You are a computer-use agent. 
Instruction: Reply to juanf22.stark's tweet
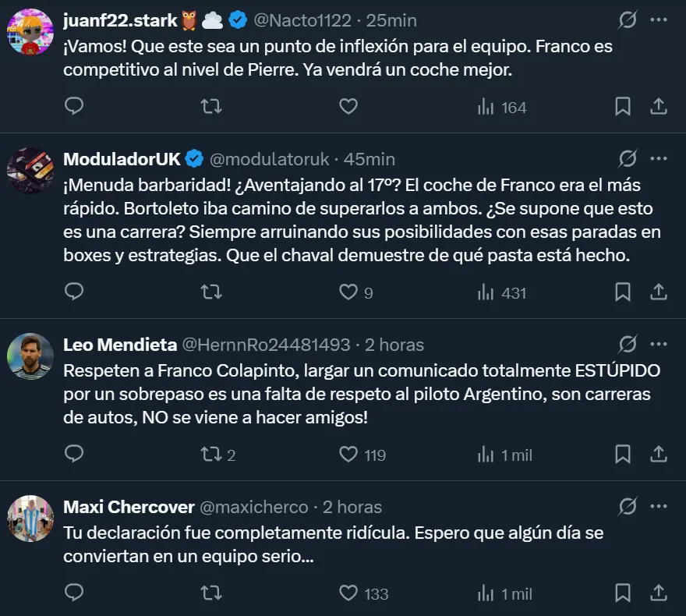click(74, 107)
